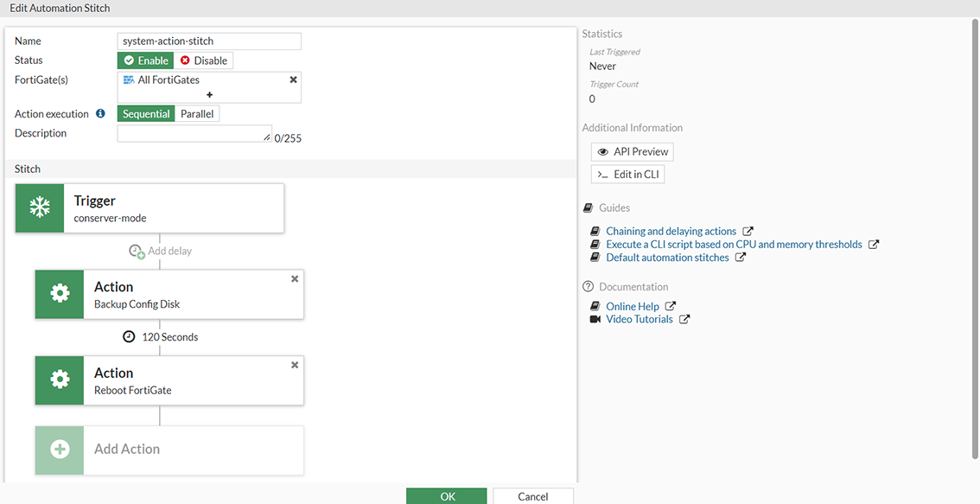Open Default automation stitches guide
The width and height of the screenshot is (980, 504).
(x=667, y=258)
